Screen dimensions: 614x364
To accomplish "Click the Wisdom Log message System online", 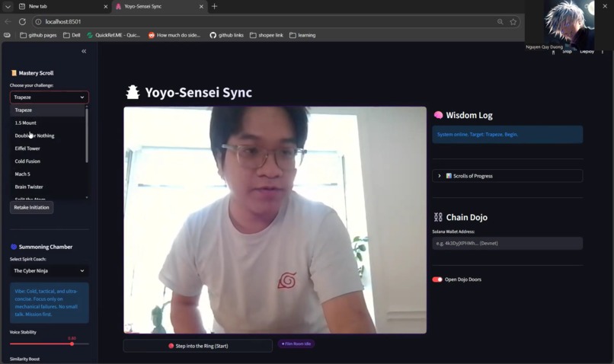I will [507, 135].
